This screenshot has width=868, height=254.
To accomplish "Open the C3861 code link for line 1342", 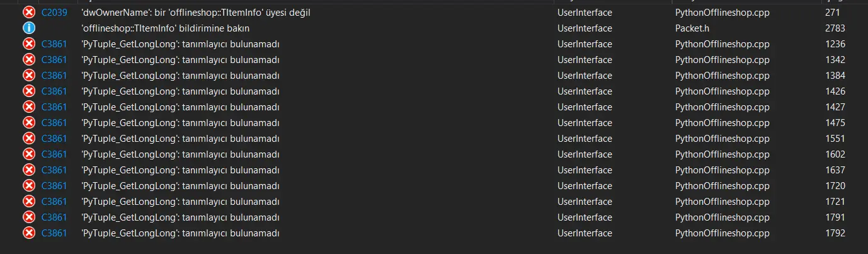I will coord(54,60).
